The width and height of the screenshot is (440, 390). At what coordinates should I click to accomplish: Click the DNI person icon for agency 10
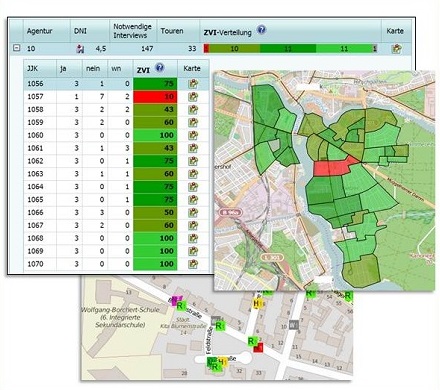pyautogui.click(x=80, y=49)
